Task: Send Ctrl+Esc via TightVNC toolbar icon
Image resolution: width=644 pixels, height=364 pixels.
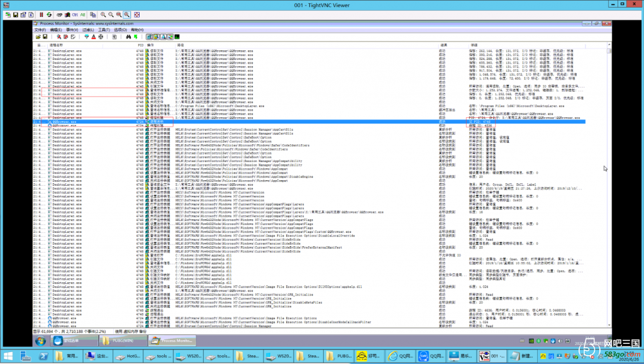Action: pos(67,15)
